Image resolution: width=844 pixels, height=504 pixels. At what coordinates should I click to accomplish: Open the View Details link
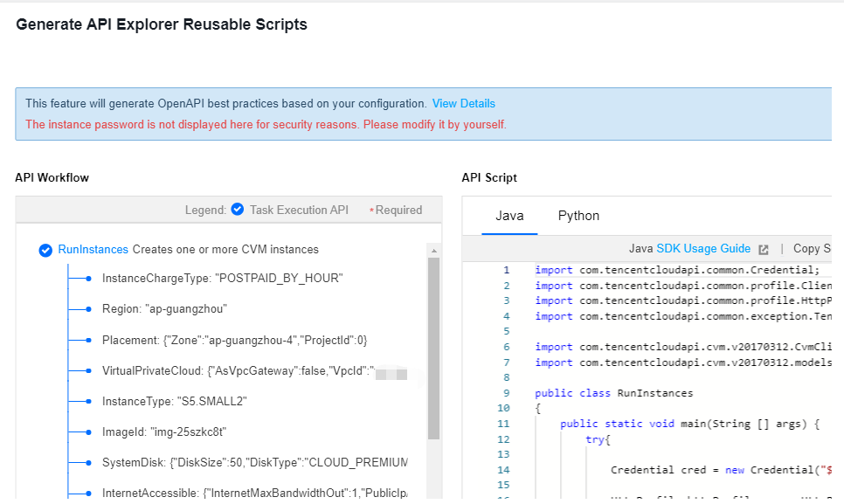[x=463, y=104]
